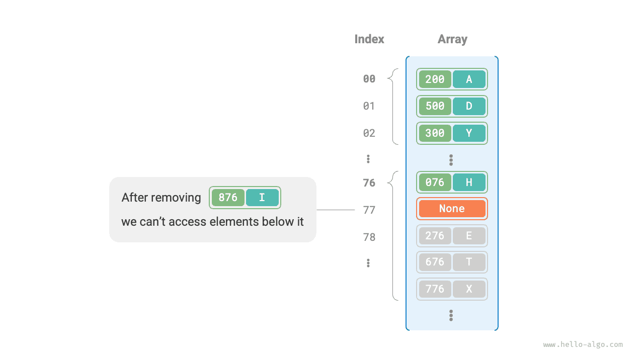Select the teal I value in callout

coord(262,198)
